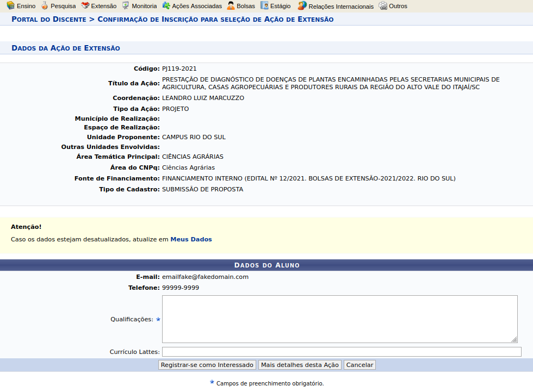533x392 pixels.
Task: Grab the Qualificações textarea resize handle
Action: point(515,339)
